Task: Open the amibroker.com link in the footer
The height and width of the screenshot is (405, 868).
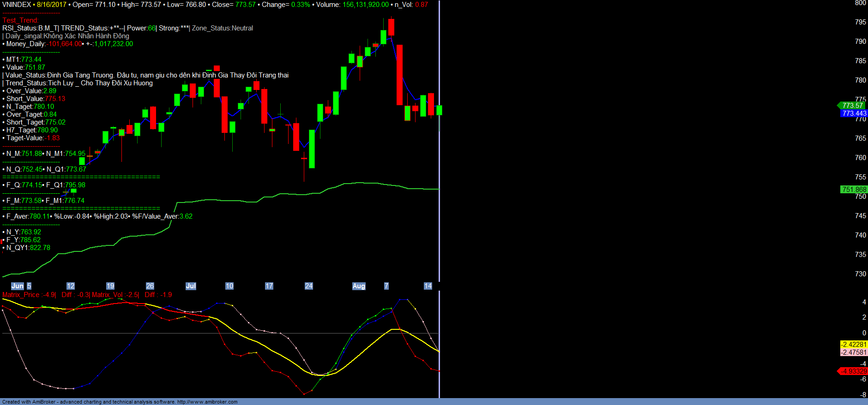Action: click(207, 402)
